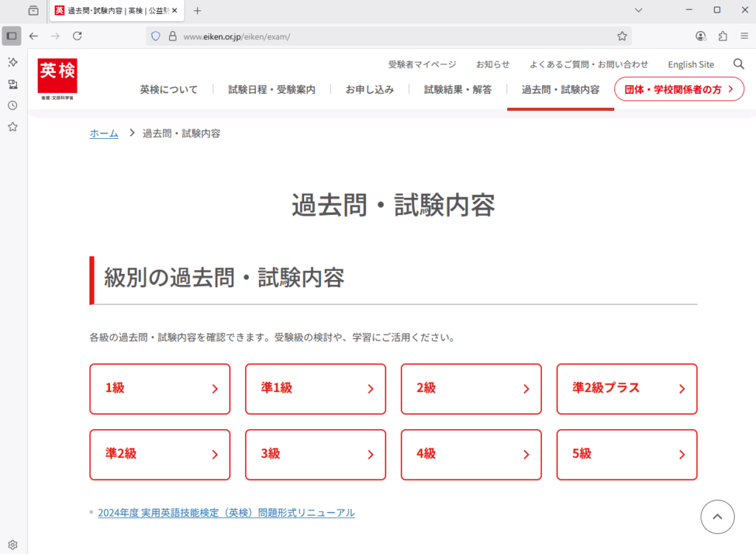The image size is (756, 554).
Task: Reload the page with the refresh icon
Action: click(77, 36)
